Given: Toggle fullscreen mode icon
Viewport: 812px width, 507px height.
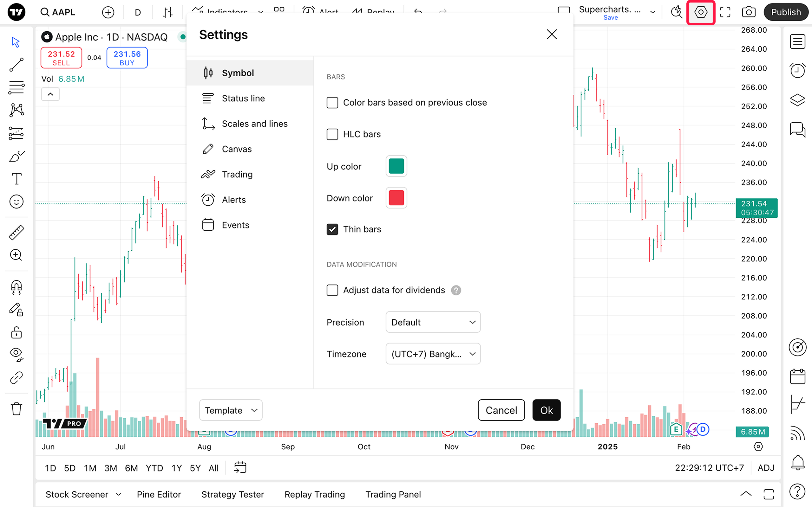Looking at the screenshot, I should [725, 12].
